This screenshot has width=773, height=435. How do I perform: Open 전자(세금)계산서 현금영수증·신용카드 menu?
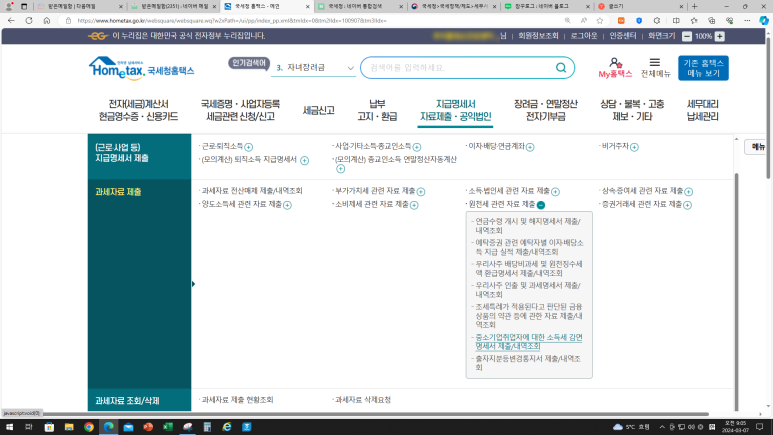(x=138, y=110)
